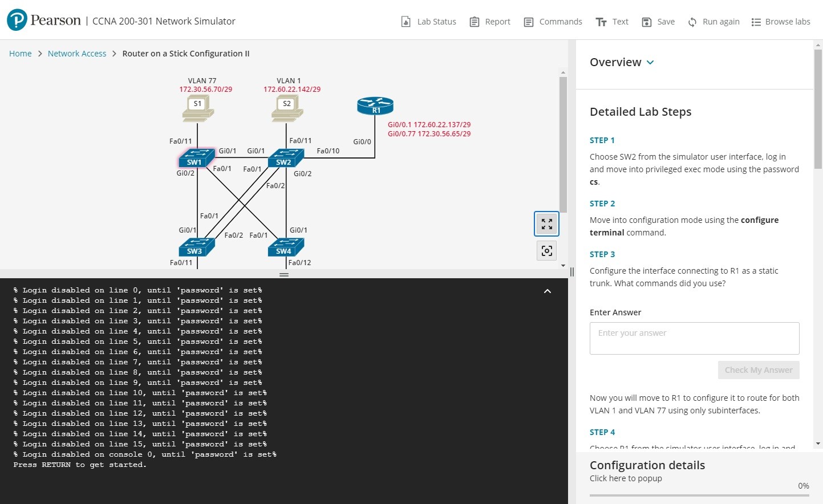This screenshot has width=823, height=504.
Task: Click the Pearson logo icon
Action: click(17, 20)
